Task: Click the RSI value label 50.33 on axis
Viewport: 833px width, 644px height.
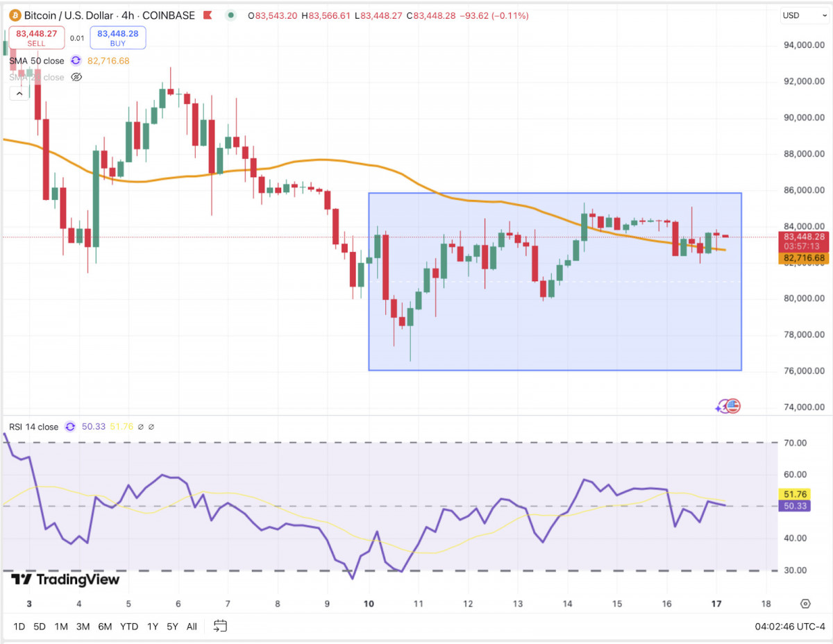Action: point(794,507)
